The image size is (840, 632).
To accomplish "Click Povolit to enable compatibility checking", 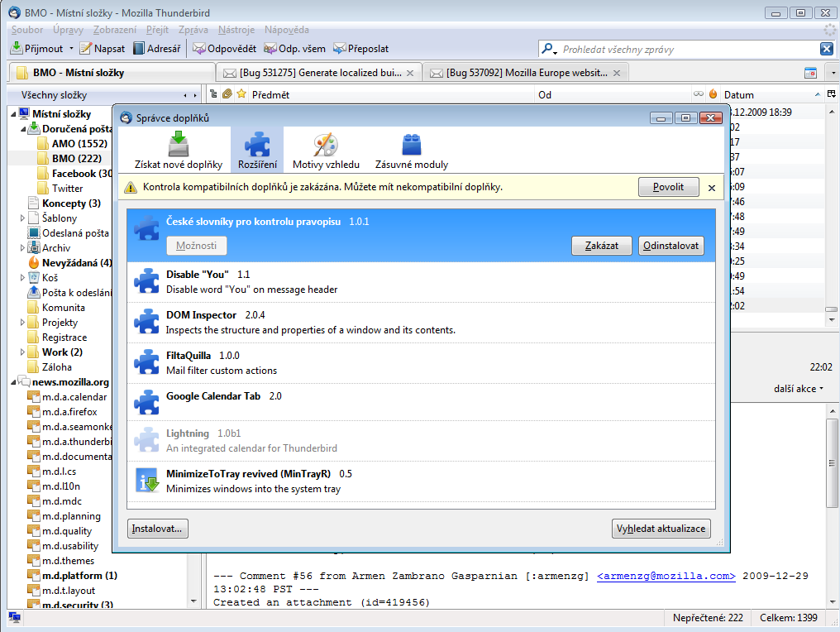I will [668, 187].
